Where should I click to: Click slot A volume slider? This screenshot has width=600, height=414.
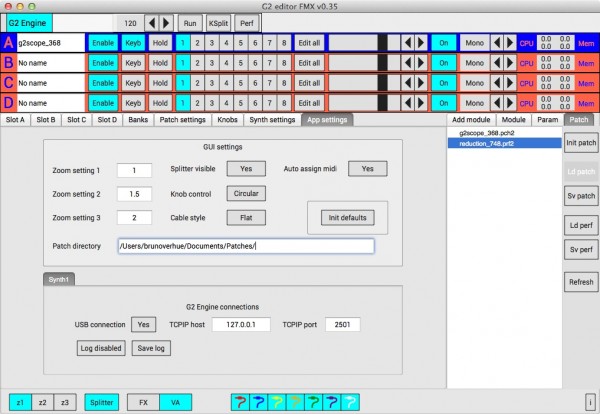(x=364, y=43)
